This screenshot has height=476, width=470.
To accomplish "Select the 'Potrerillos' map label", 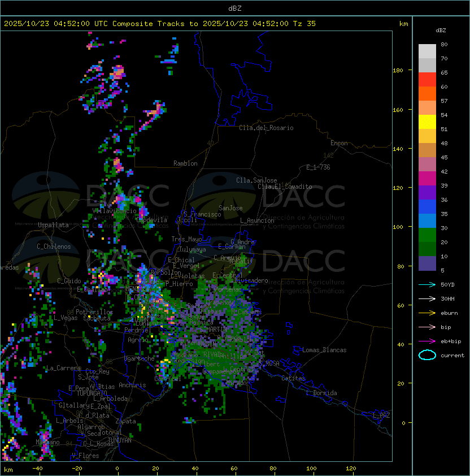I will (x=94, y=312).
